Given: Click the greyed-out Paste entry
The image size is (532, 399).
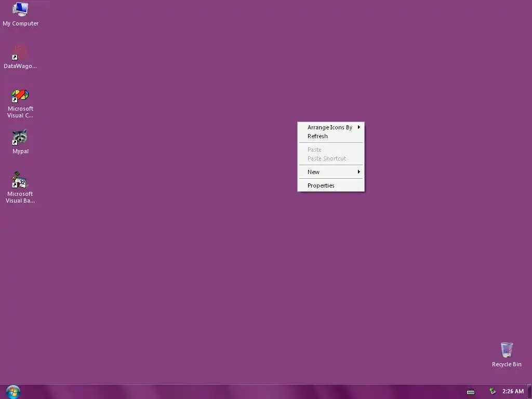Looking at the screenshot, I should click(x=331, y=150).
